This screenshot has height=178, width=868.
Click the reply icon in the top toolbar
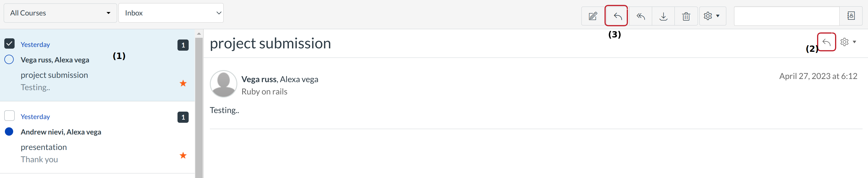(617, 16)
